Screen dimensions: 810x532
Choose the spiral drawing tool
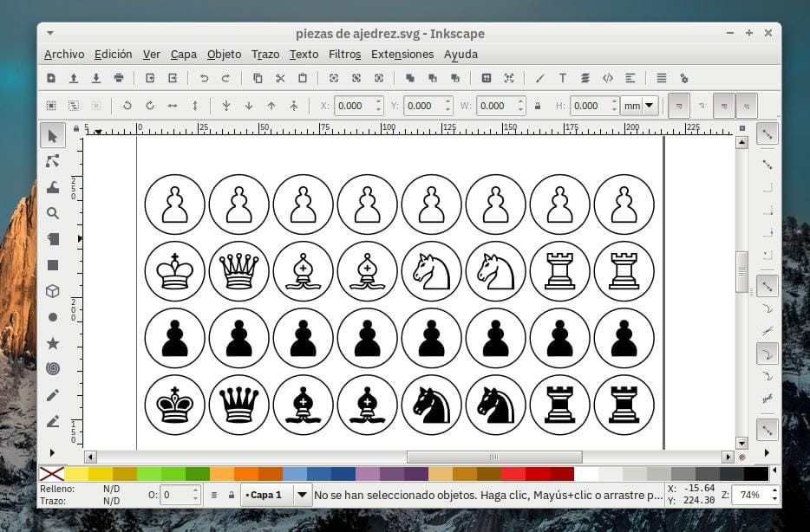(x=54, y=368)
